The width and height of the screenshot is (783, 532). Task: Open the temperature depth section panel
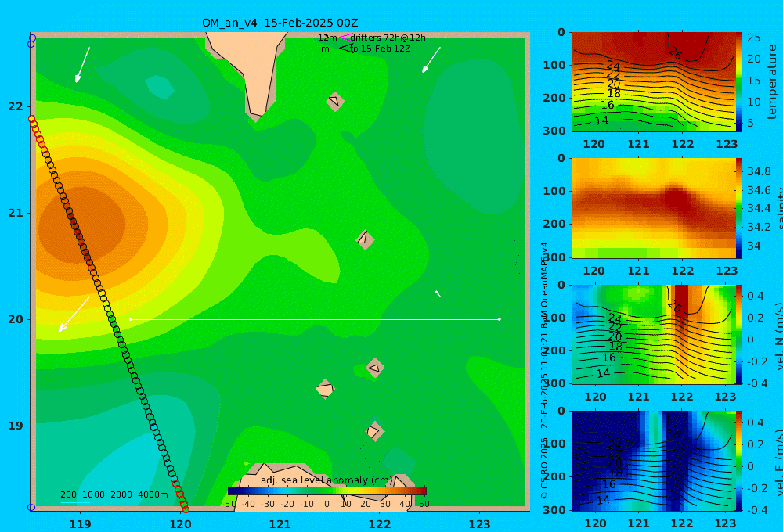pos(653,81)
